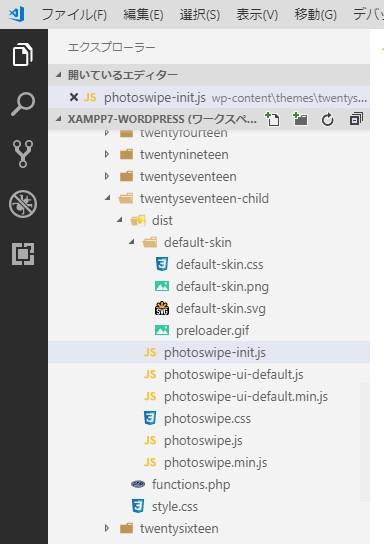Click the JS icon of photoswipe-ui-default.min.js
Viewport: 384px width, 544px height.
(x=150, y=396)
